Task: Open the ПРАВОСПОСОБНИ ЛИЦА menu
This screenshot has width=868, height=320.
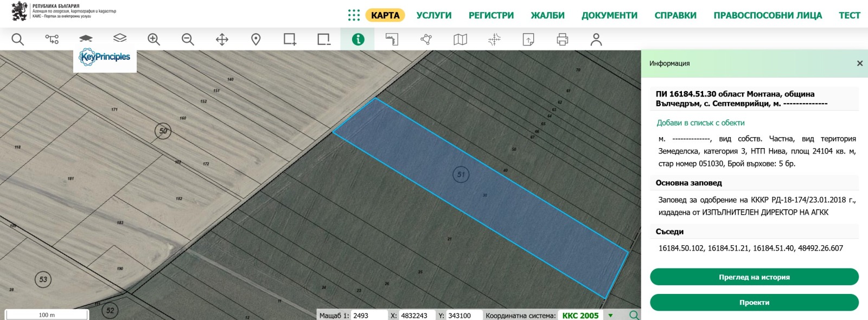Action: coord(768,15)
